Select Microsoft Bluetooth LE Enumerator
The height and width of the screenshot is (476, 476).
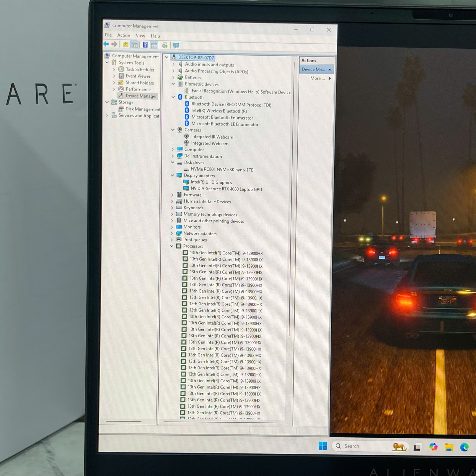(225, 124)
